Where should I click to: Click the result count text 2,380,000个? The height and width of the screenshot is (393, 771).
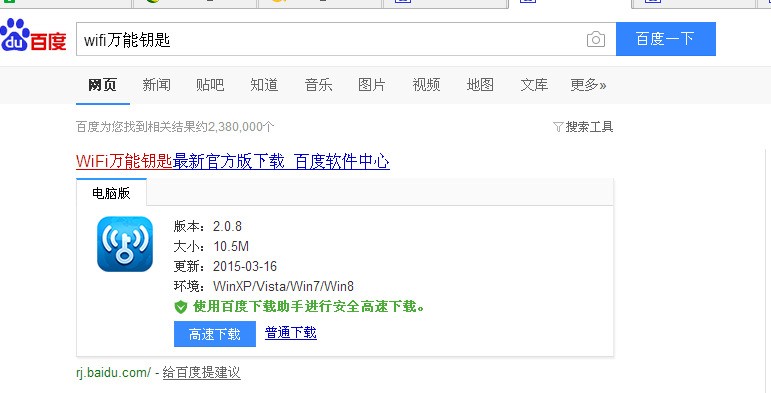click(241, 127)
